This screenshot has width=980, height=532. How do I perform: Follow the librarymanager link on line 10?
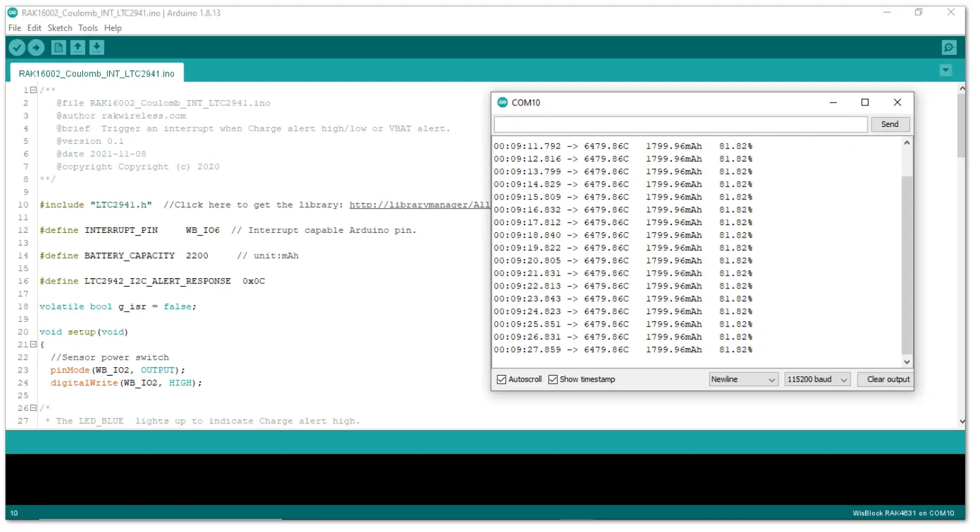[420, 205]
